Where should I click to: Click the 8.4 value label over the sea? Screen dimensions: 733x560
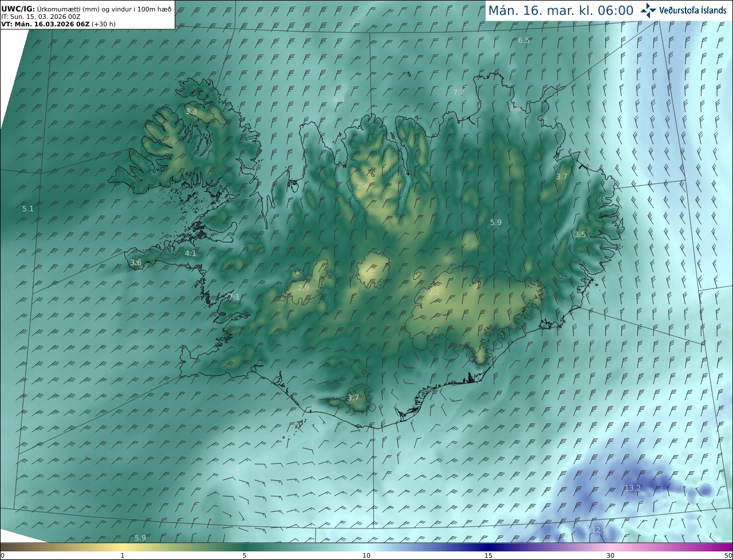[x=339, y=99]
